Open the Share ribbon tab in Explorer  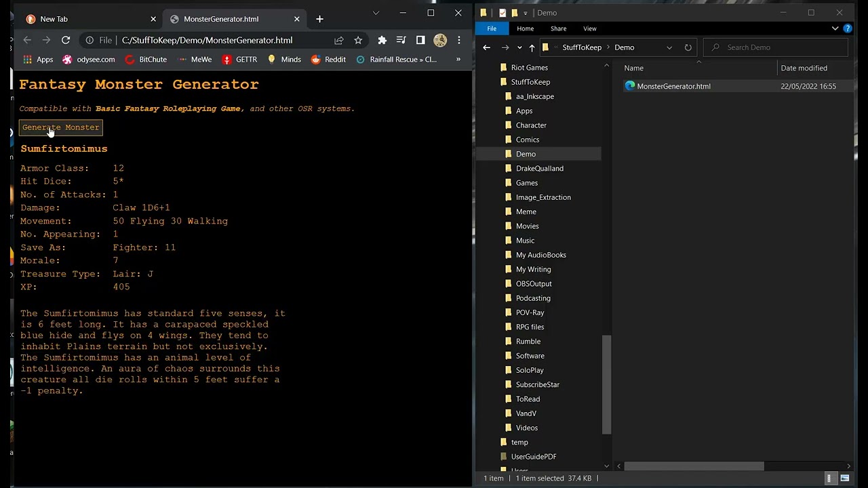[559, 28]
